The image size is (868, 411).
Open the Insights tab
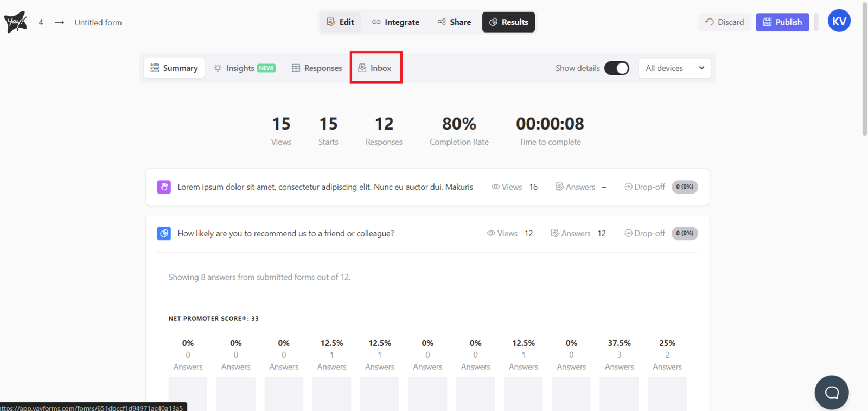coord(244,68)
